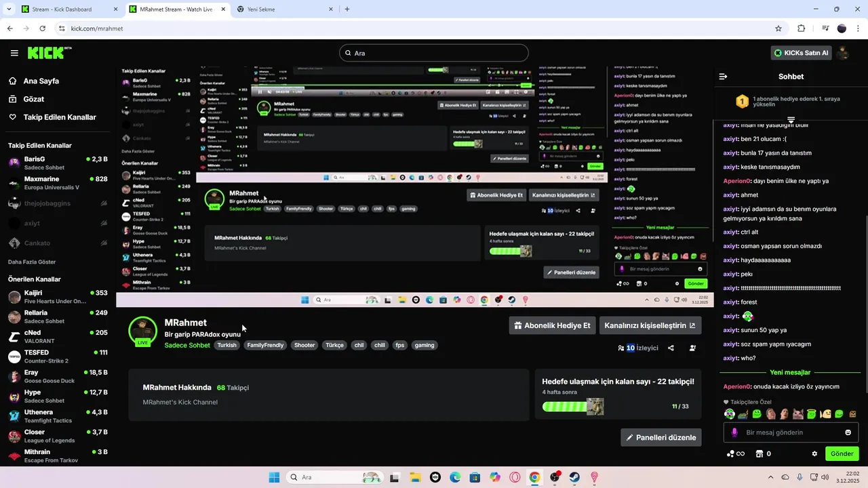Image resolution: width=868 pixels, height=488 pixels.
Task: Open the emoji picker in message box
Action: click(848, 432)
